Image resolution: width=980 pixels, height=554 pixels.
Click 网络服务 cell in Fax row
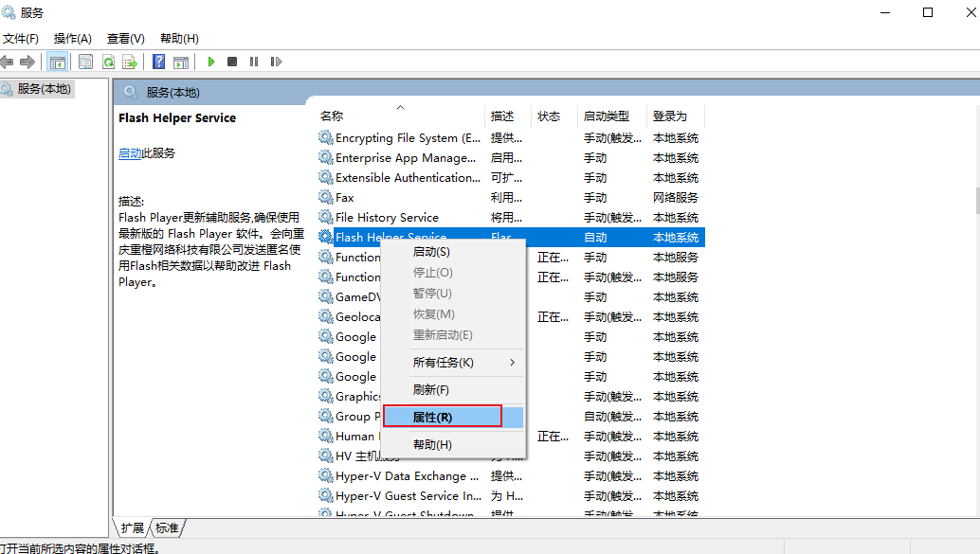click(676, 197)
